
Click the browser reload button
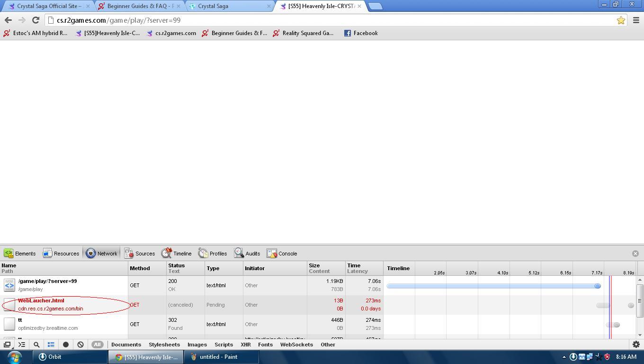[36, 20]
